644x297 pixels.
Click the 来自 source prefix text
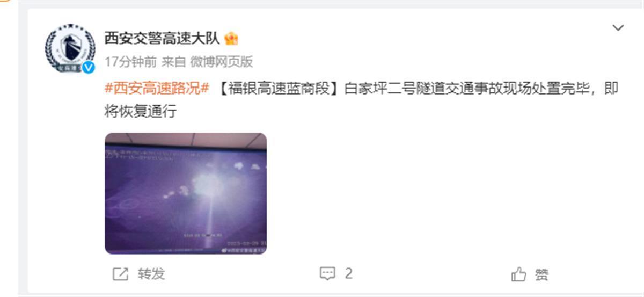(173, 62)
